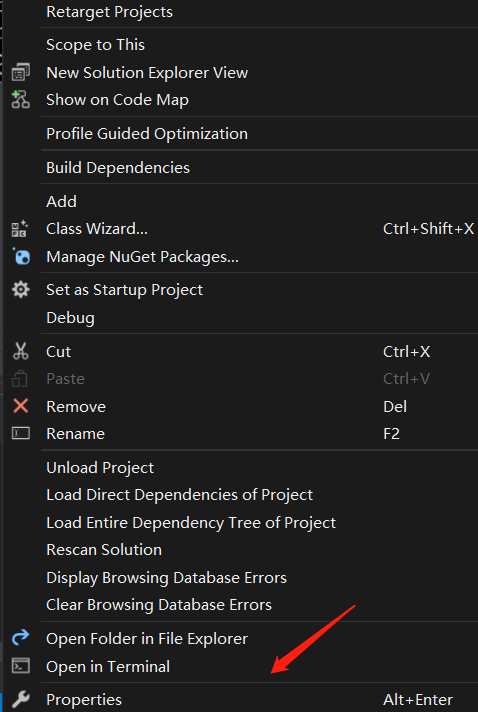The height and width of the screenshot is (712, 478).
Task: Click the Manage NuGet Packages icon
Action: point(20,257)
